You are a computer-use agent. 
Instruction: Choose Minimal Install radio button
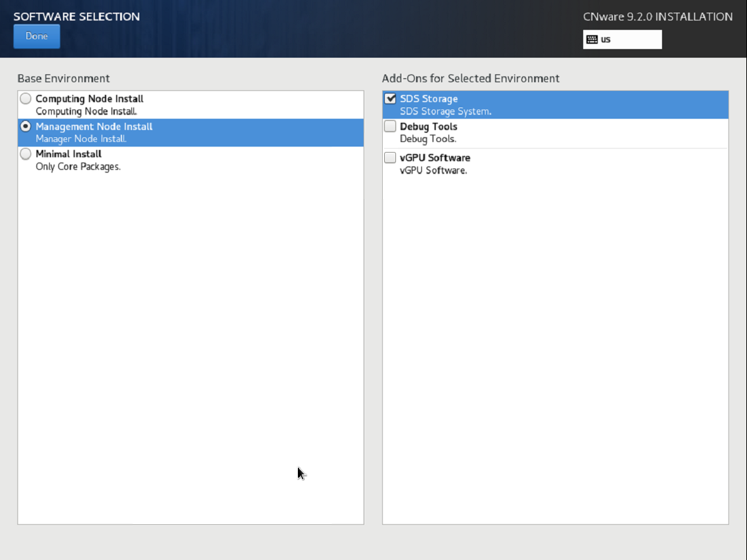26,154
